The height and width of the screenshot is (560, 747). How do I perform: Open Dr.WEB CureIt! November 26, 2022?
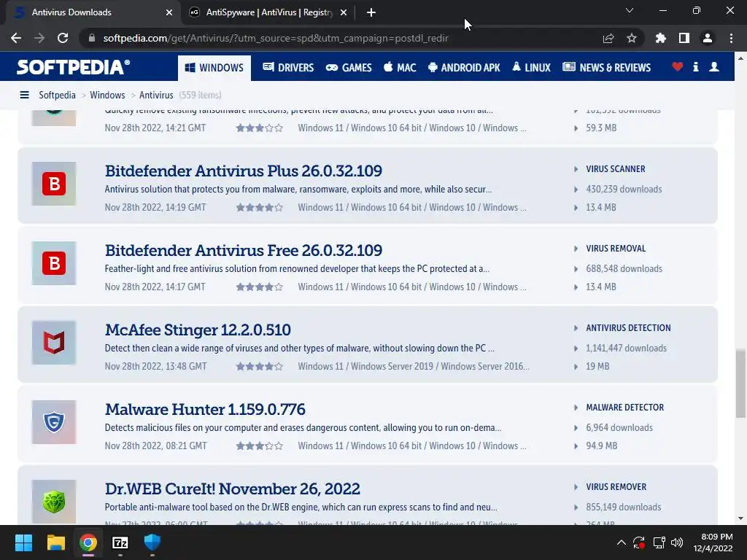point(233,489)
